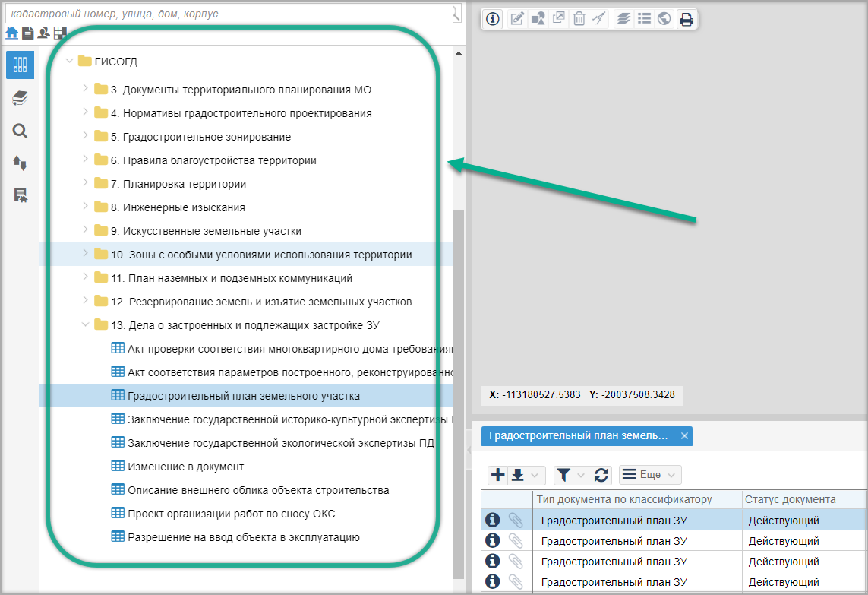
Task: Click the print icon in map toolbar
Action: 687,19
